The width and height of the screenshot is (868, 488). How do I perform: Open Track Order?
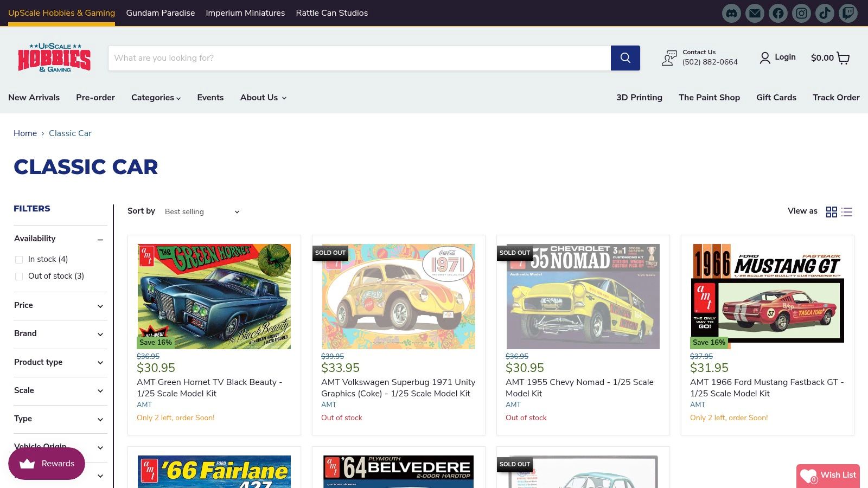(836, 98)
